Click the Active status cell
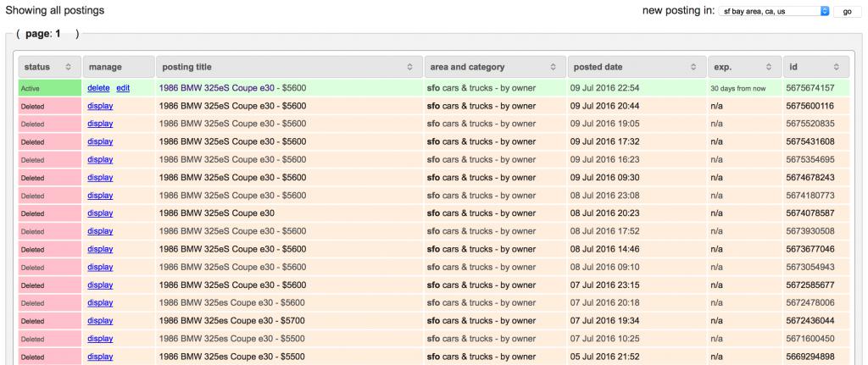Screen dimensions: 868x365 tap(49, 88)
